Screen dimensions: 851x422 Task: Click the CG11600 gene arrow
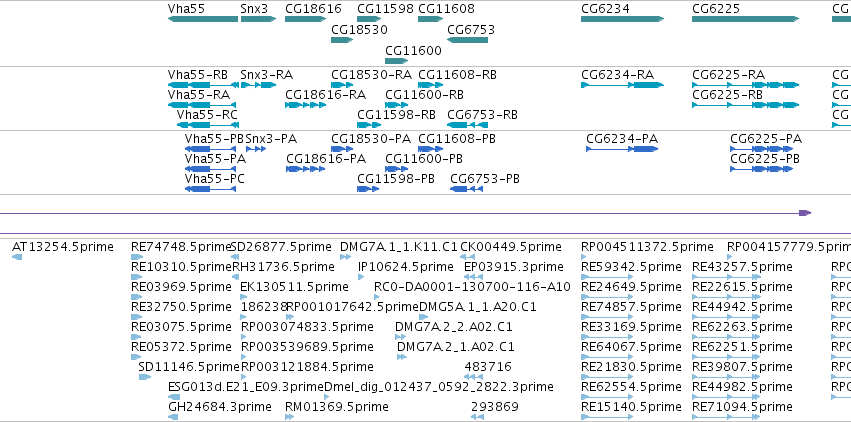(x=396, y=61)
